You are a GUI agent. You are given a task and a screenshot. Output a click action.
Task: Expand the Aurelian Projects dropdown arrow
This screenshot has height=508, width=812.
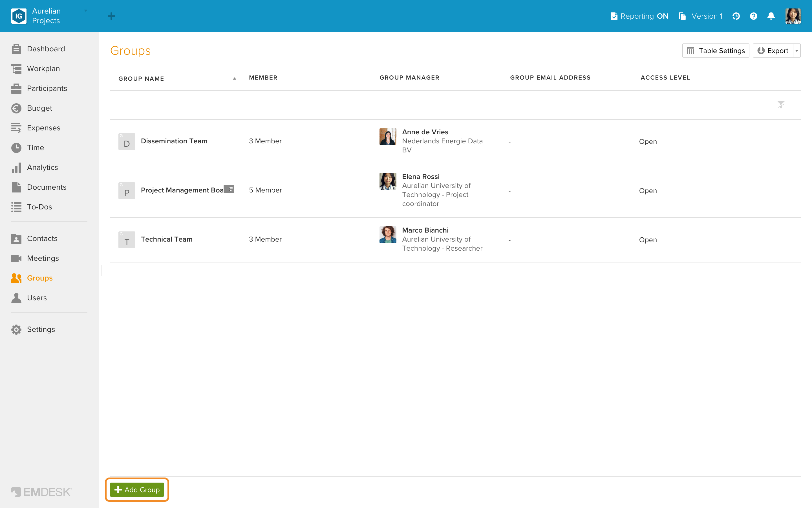click(x=85, y=11)
